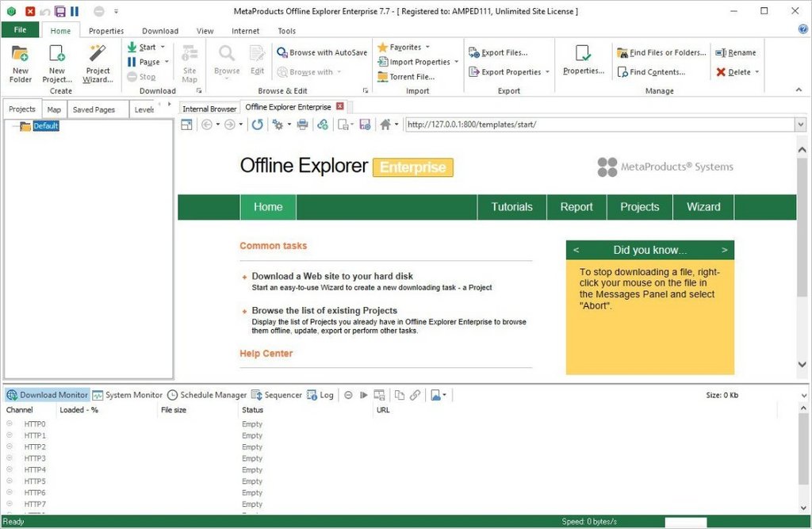The width and height of the screenshot is (812, 529).
Task: Show previous Did you know tip
Action: pos(576,250)
